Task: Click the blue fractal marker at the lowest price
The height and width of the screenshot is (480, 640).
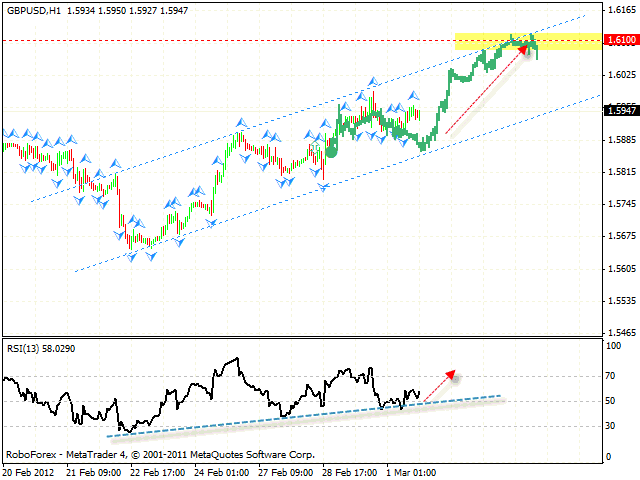Action: pyautogui.click(x=131, y=257)
